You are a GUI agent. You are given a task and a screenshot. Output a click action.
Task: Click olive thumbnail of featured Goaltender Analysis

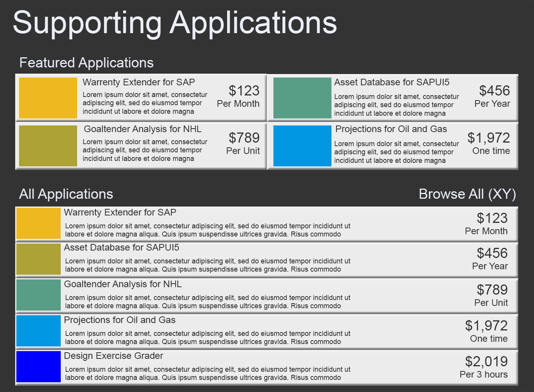coord(48,146)
